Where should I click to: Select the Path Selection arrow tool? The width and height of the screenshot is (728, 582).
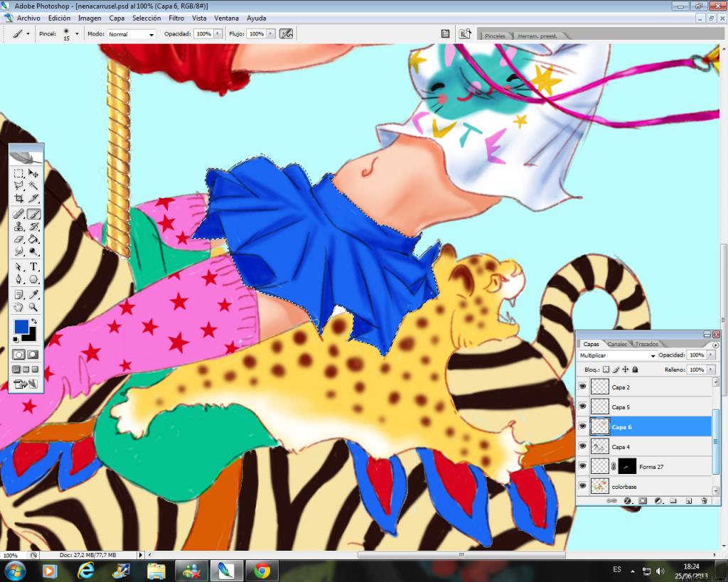pyautogui.click(x=19, y=267)
